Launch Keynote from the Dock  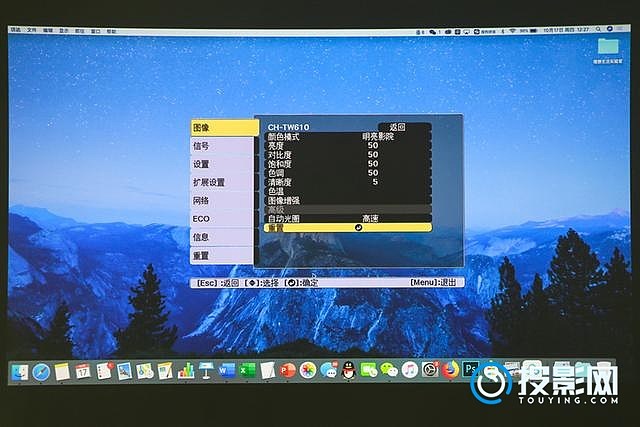click(x=207, y=371)
